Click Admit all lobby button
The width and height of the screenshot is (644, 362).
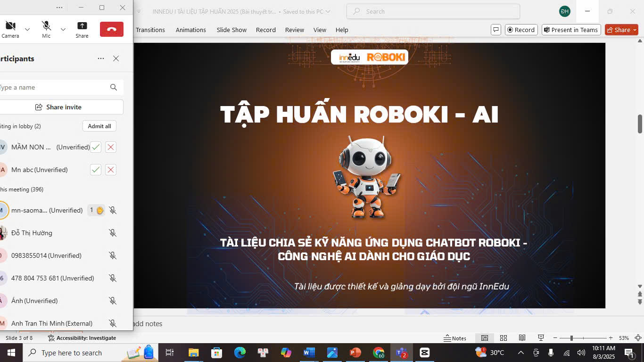pyautogui.click(x=99, y=126)
